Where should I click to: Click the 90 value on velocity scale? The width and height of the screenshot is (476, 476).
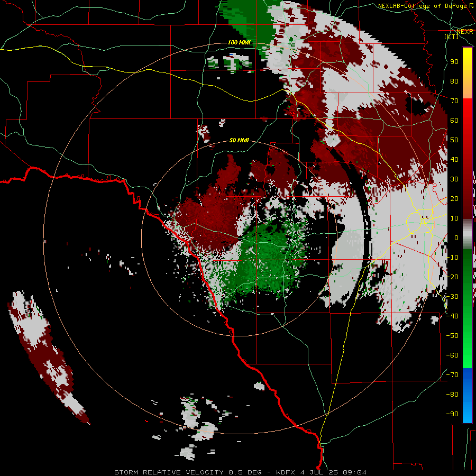click(454, 62)
